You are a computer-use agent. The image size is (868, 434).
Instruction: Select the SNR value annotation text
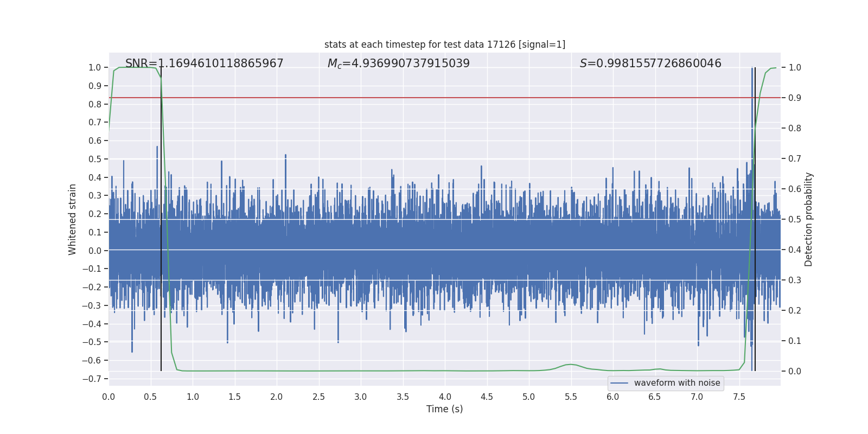tap(204, 63)
